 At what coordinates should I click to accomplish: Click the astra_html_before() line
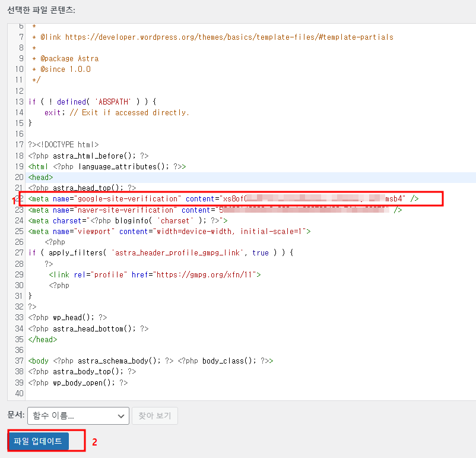coord(88,156)
